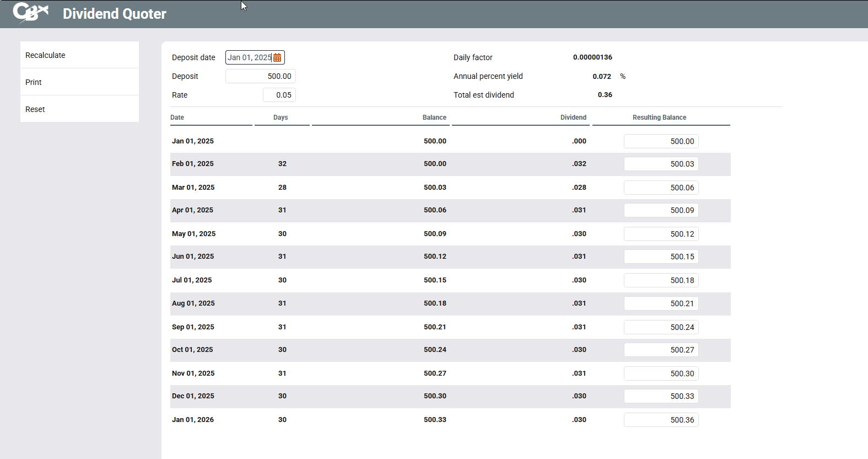Click the Balance column header
The image size is (868, 459).
[434, 118]
